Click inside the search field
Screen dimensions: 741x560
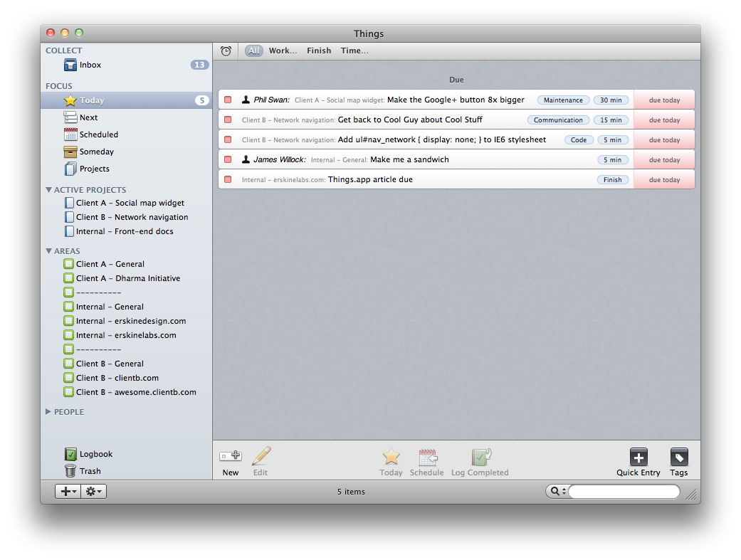coord(624,491)
